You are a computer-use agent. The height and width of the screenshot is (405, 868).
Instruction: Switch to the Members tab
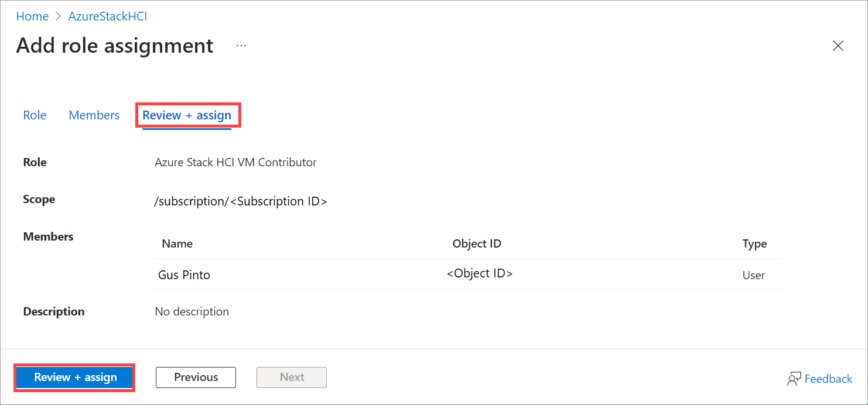94,115
